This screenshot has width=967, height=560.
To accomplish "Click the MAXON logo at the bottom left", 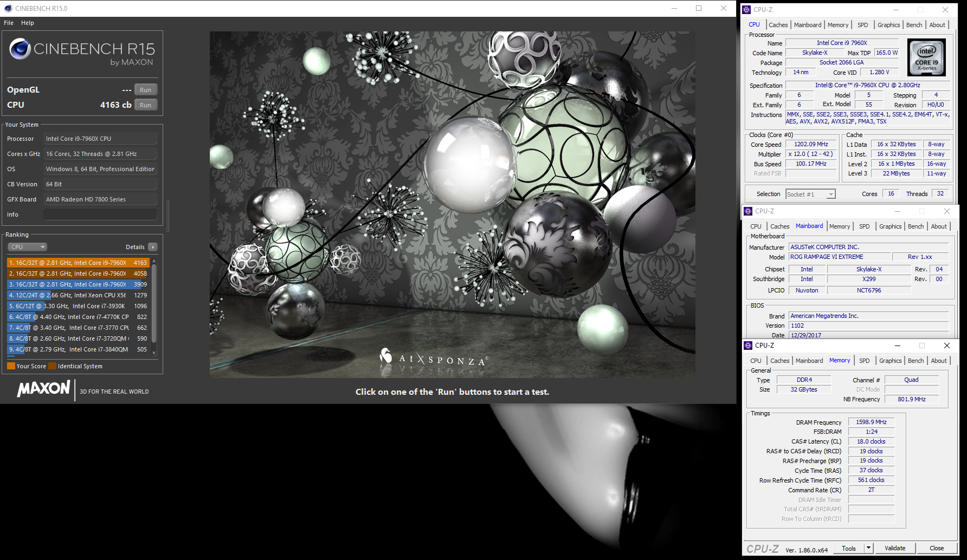I will [x=43, y=389].
